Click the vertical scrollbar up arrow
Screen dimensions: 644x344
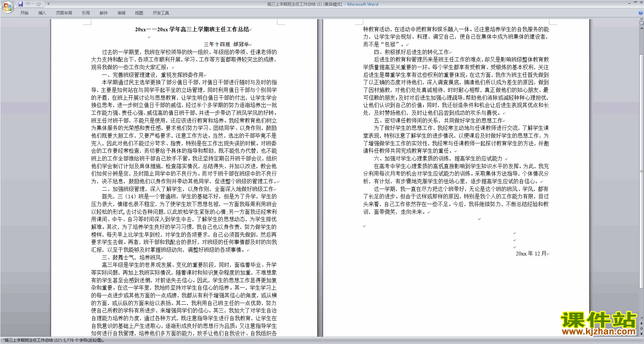coord(642,28)
